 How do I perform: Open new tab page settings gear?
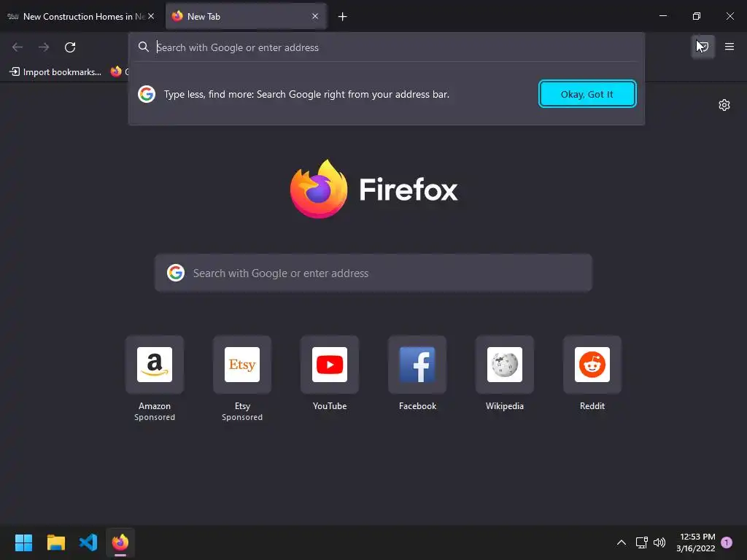[724, 105]
